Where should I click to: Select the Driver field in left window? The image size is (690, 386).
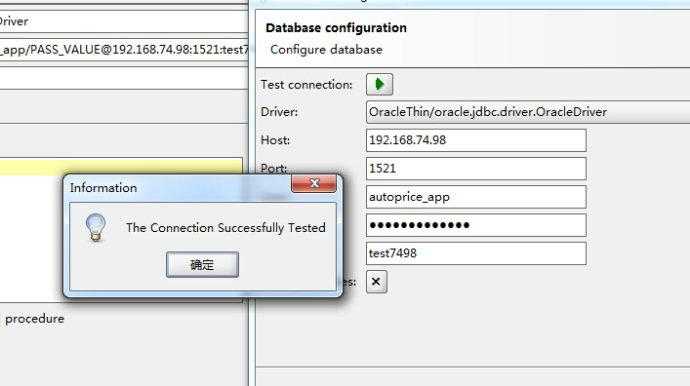click(x=124, y=21)
